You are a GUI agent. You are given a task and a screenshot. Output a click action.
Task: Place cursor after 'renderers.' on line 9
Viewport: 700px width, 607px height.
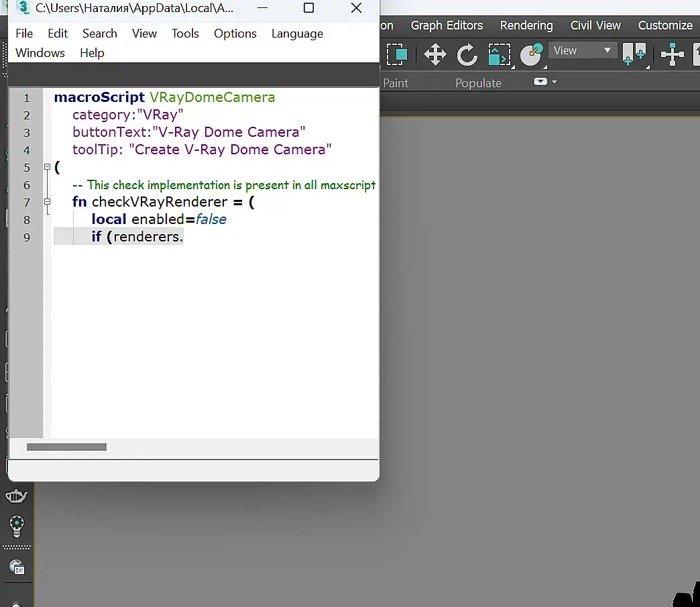click(184, 237)
